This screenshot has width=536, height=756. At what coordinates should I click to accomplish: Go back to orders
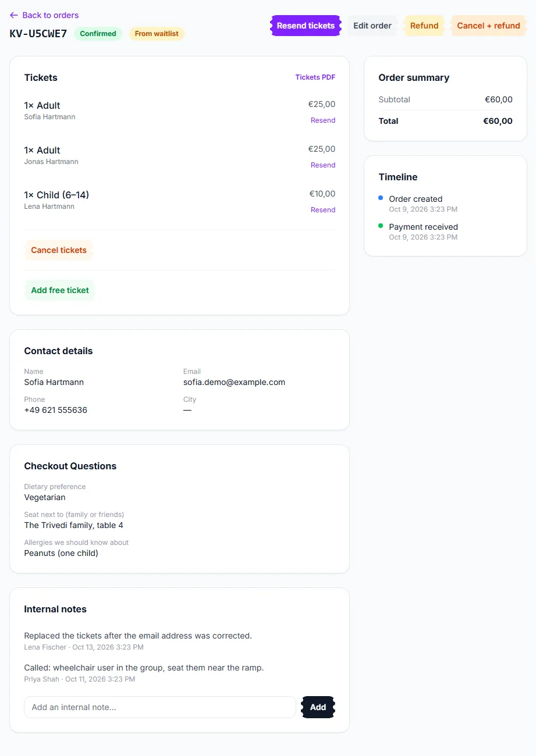[44, 15]
